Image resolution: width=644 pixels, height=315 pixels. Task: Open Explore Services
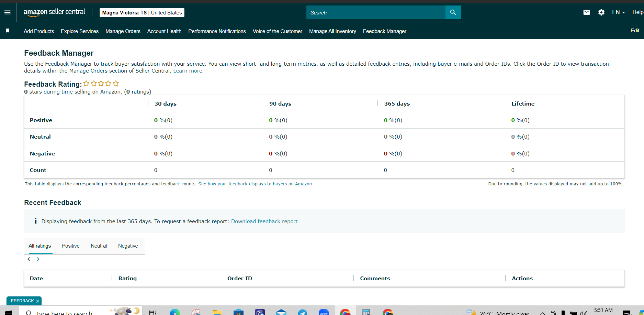pyautogui.click(x=80, y=31)
